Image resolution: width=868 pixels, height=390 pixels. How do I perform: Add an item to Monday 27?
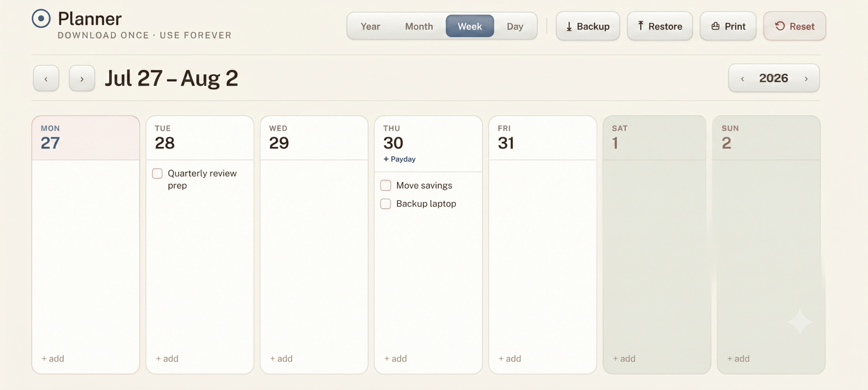pyautogui.click(x=53, y=359)
